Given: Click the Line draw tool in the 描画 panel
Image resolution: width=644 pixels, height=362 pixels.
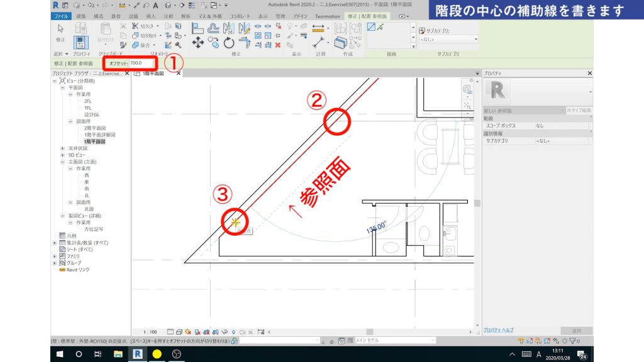Looking at the screenshot, I should tap(371, 27).
